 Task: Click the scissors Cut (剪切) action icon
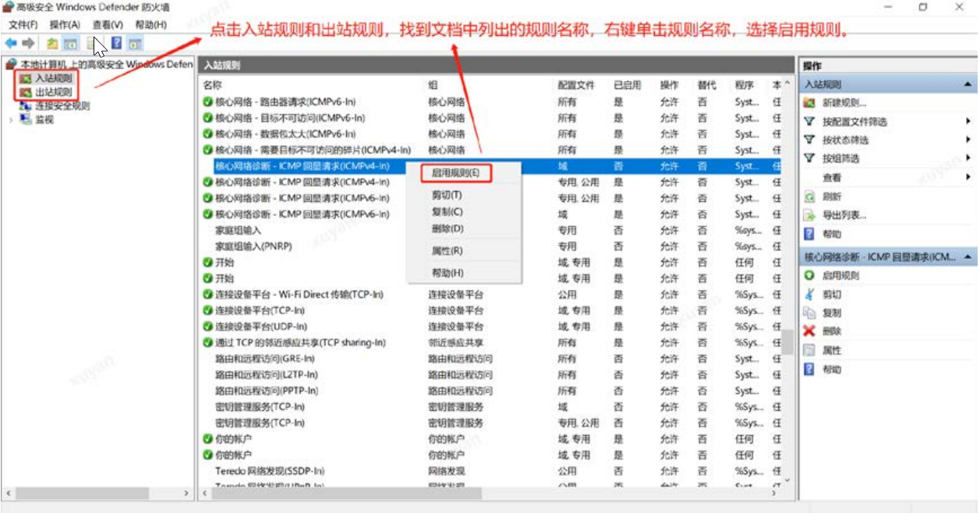[x=809, y=294]
